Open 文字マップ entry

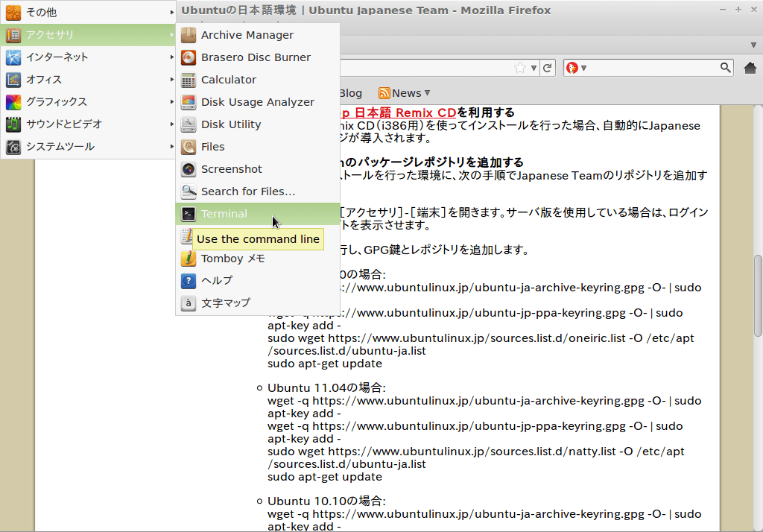pos(257,303)
